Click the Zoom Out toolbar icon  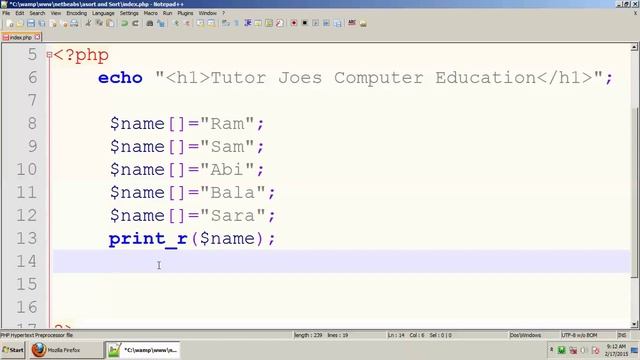click(x=188, y=23)
